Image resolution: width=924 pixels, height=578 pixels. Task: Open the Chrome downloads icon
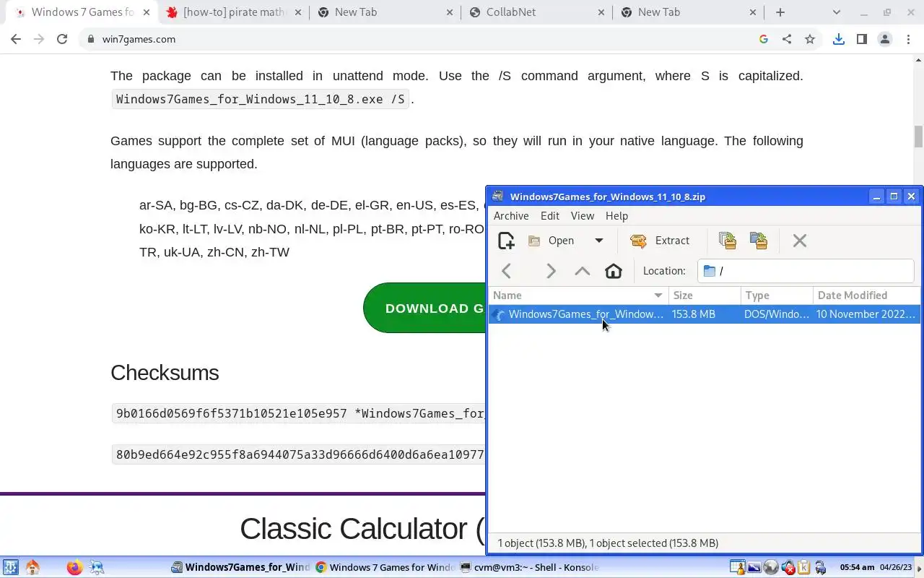click(839, 39)
